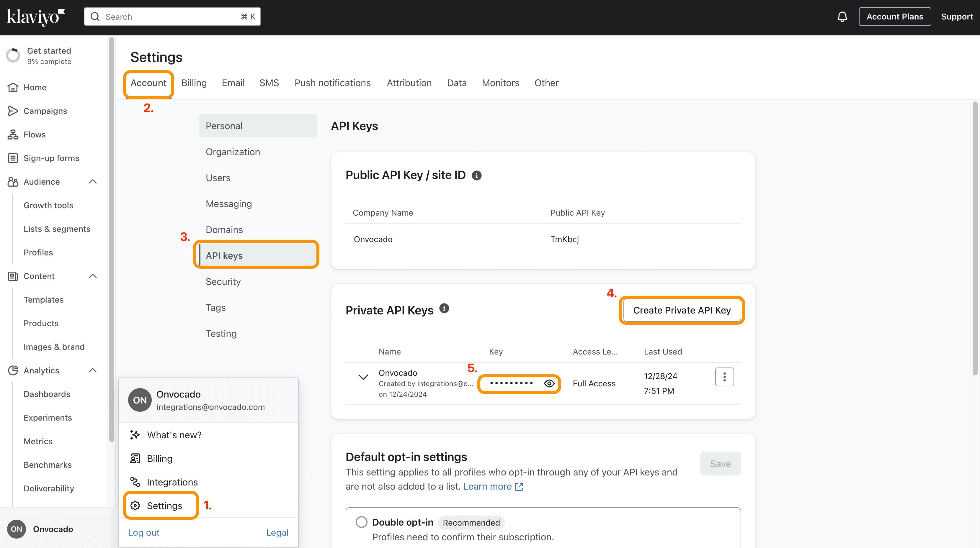Open the three-dot menu for Onvocado key
The image size is (980, 548).
pyautogui.click(x=724, y=377)
